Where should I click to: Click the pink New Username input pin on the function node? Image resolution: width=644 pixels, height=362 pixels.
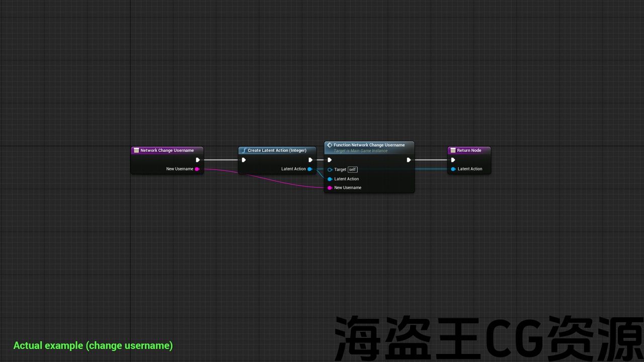[x=330, y=188]
